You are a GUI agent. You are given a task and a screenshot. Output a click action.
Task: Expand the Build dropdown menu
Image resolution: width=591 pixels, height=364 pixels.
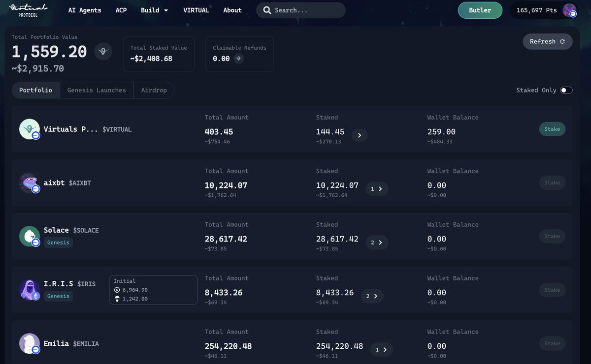click(x=154, y=10)
